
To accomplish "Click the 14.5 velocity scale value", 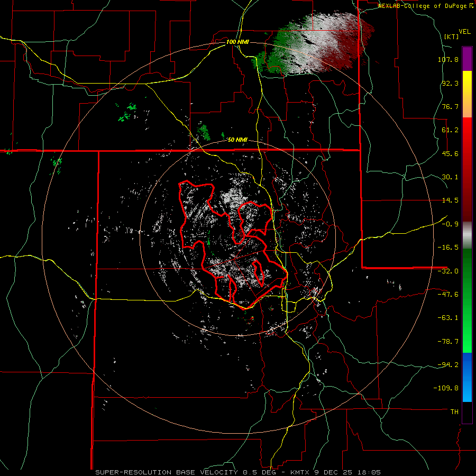I will [450, 200].
